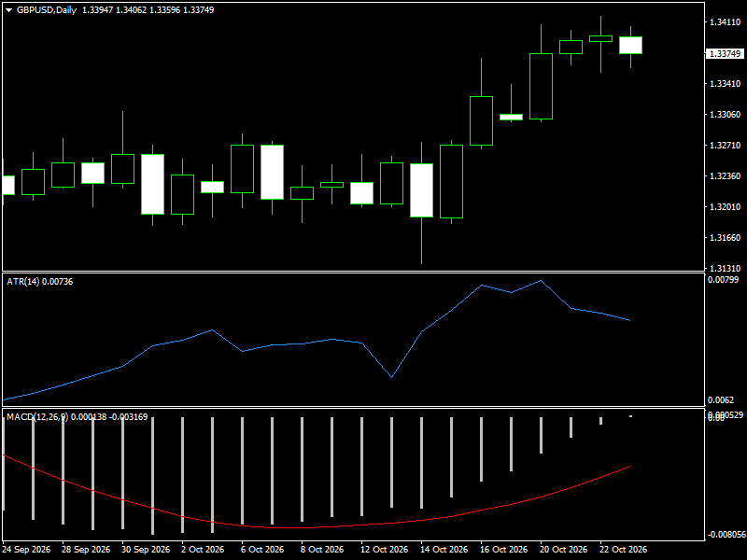Select the 1.32360 price scale level

tap(726, 176)
